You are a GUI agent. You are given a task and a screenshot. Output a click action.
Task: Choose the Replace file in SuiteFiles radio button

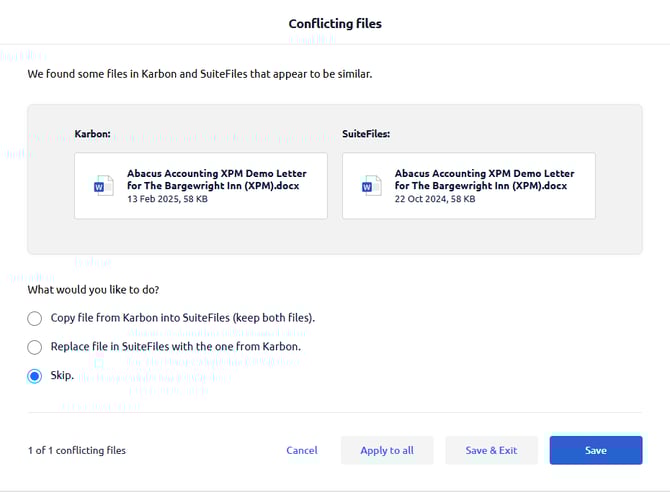(x=35, y=347)
